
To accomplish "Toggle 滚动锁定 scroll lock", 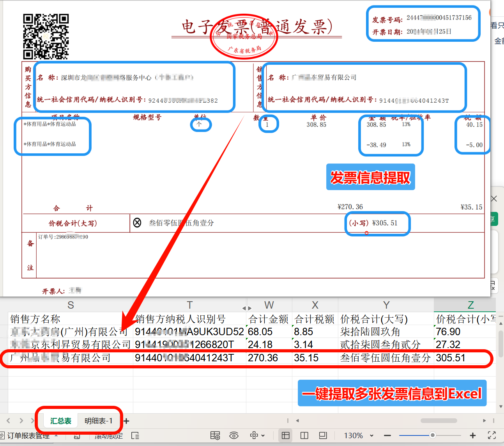I will pyautogui.click(x=108, y=436).
